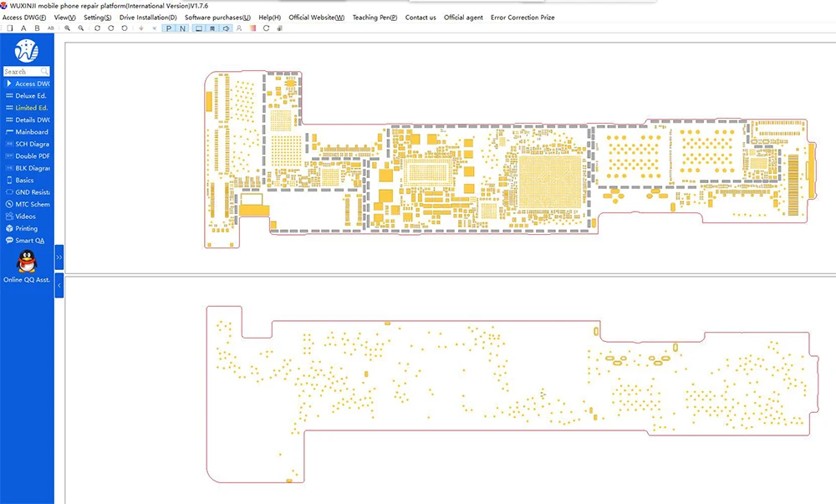The image size is (836, 504).
Task: Open Double PDF in the sidebar
Action: click(28, 156)
